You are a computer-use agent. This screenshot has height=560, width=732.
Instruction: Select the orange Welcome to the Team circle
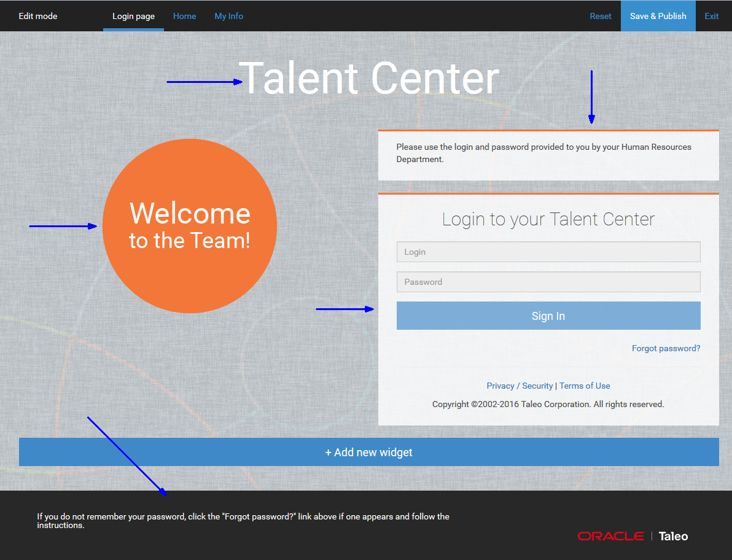190,226
